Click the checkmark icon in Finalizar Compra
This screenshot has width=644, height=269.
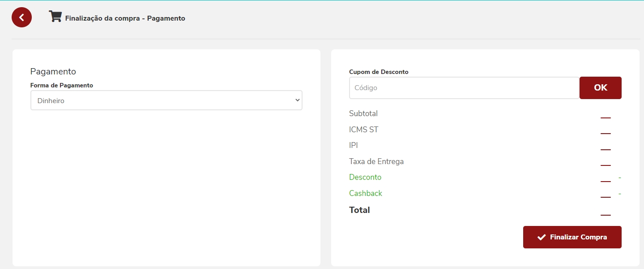(x=542, y=237)
